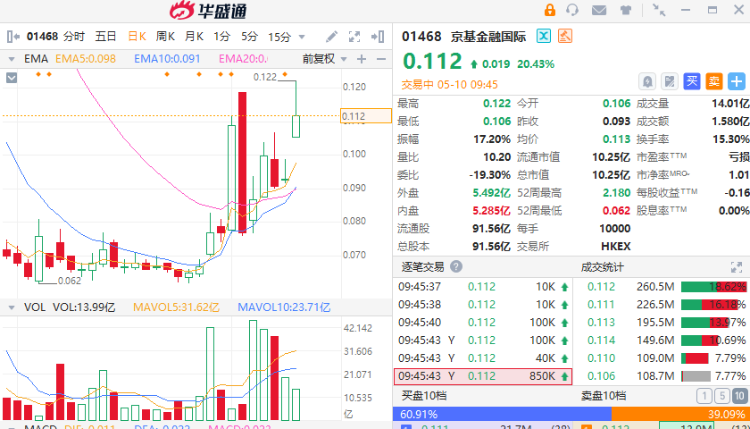750x429 pixels.
Task: Set a price alert with bell icon
Action: (x=647, y=81)
